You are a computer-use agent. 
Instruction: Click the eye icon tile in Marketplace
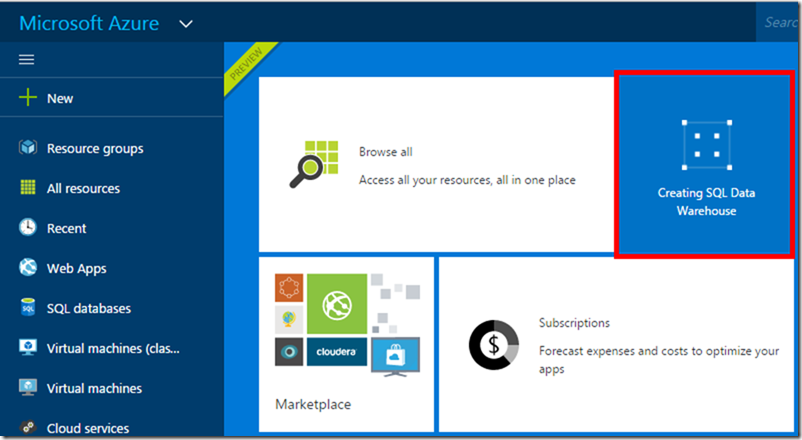click(289, 351)
